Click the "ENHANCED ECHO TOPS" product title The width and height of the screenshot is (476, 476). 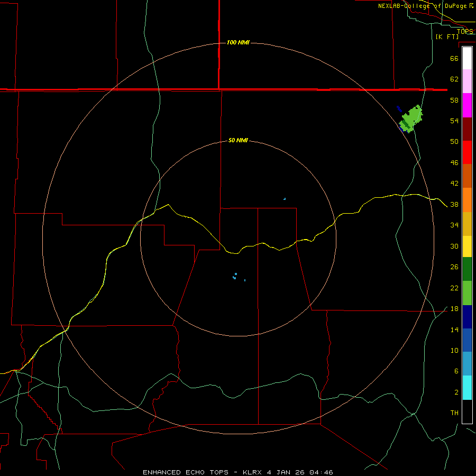point(186,472)
